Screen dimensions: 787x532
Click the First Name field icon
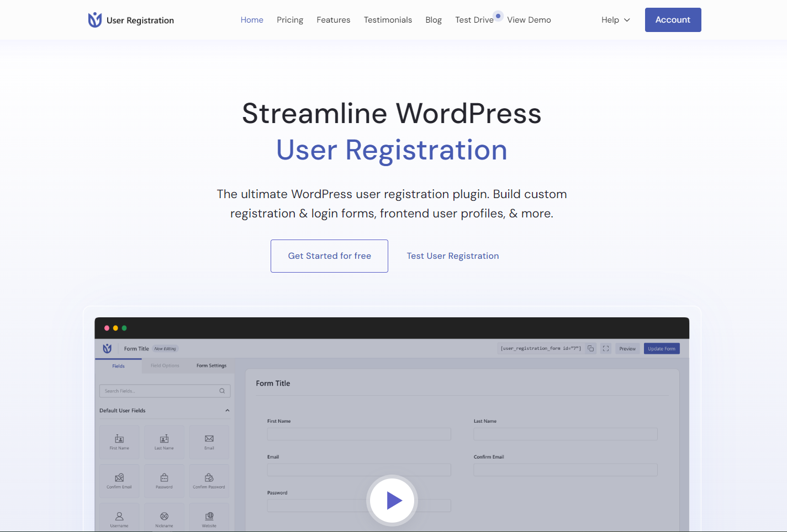tap(119, 439)
